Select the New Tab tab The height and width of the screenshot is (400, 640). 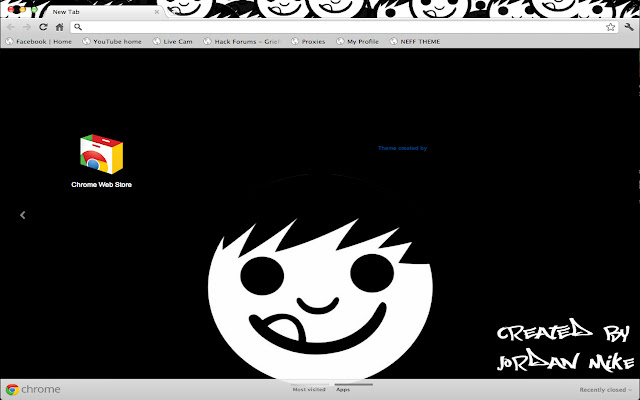[102, 12]
